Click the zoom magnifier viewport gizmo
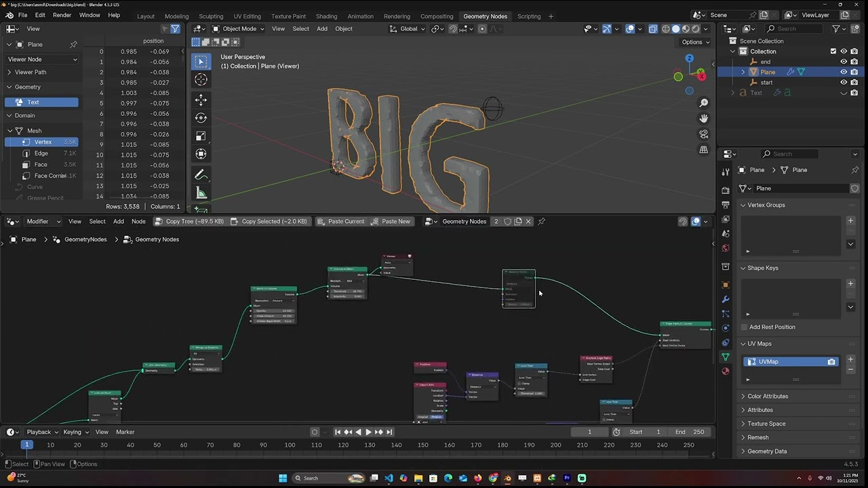The height and width of the screenshot is (488, 868). (704, 103)
